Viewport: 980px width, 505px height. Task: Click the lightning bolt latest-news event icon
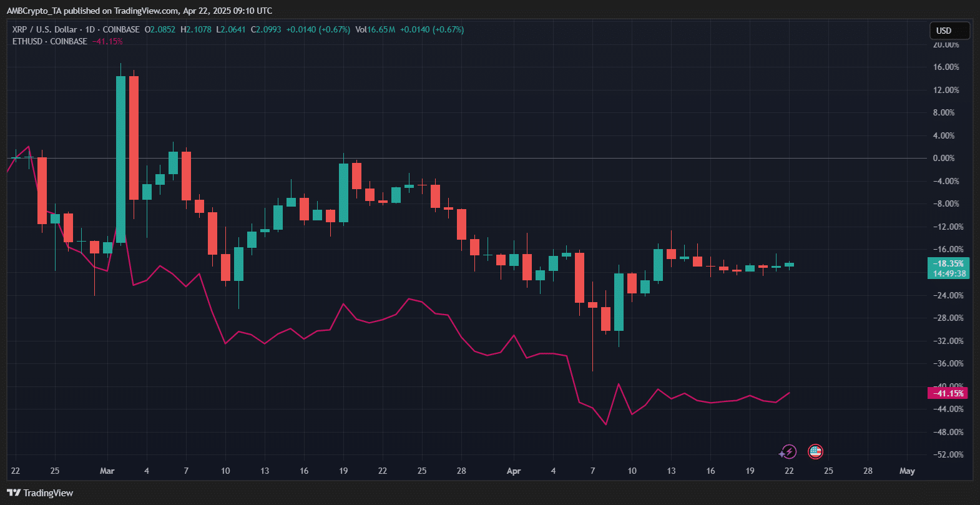click(x=789, y=451)
